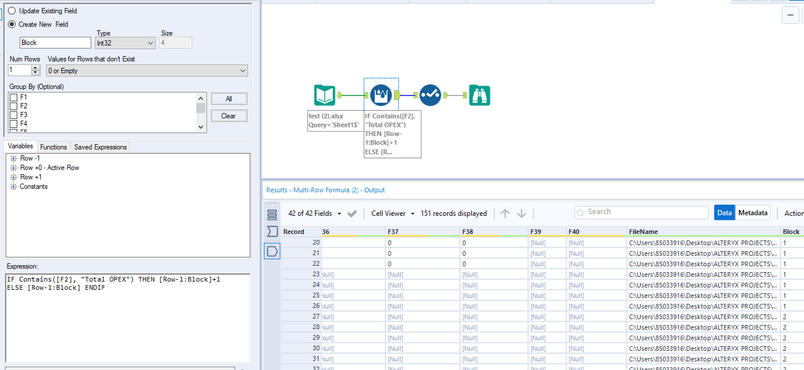This screenshot has width=804, height=370.
Task: Switch results view to Data
Action: 725,213
